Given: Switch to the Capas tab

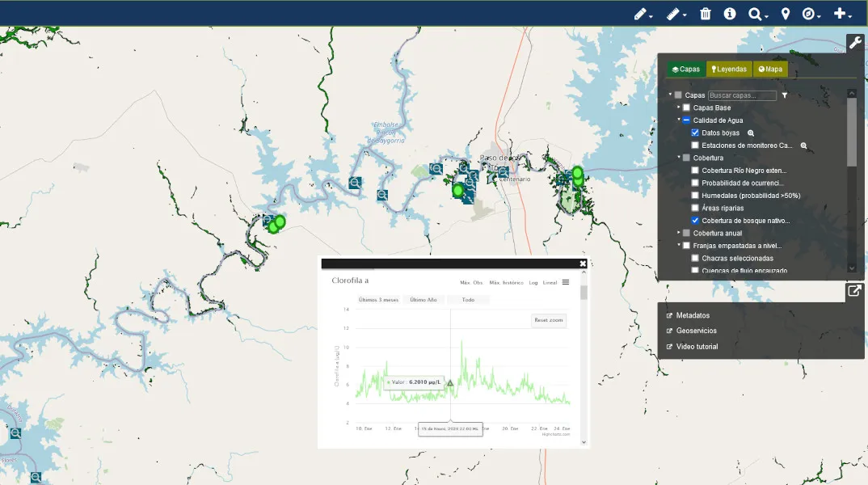Looking at the screenshot, I should pyautogui.click(x=686, y=70).
